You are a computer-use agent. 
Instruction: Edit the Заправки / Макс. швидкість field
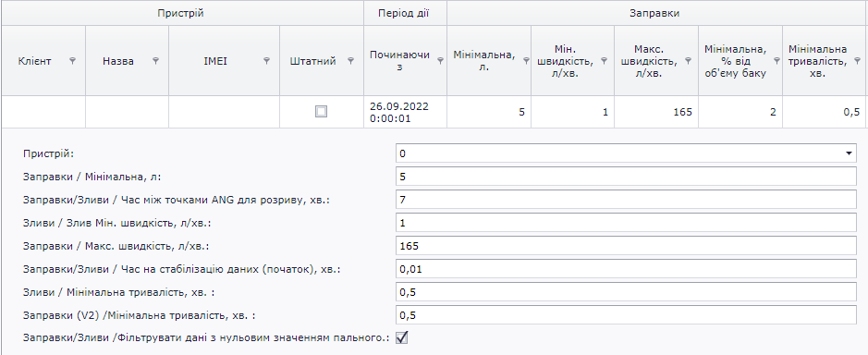[x=626, y=245]
